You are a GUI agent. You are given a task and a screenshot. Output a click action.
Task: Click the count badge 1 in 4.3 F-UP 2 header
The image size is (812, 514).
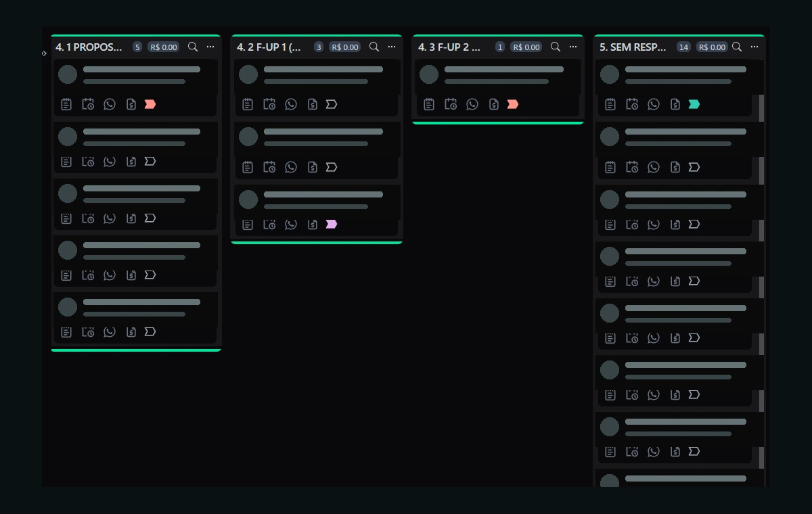500,47
